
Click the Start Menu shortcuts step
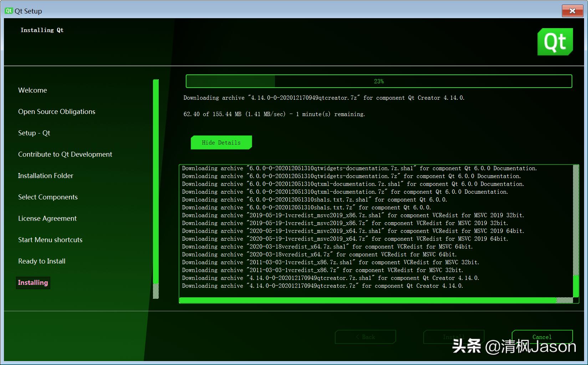[x=50, y=240]
